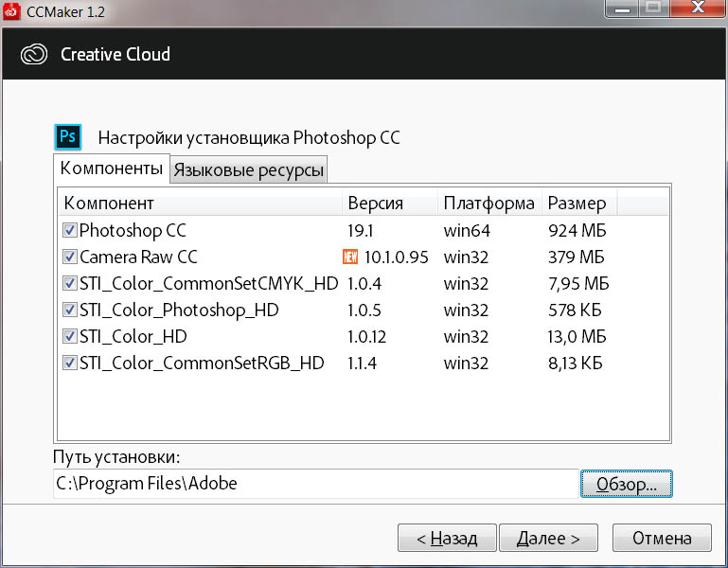Toggle the STI_Color_CommonSetCMYK_HD checkbox
The image size is (728, 568).
(70, 283)
